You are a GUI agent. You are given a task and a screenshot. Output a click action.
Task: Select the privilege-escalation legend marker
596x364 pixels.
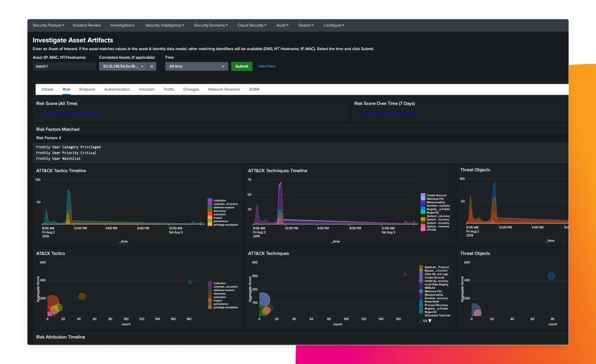pos(210,307)
